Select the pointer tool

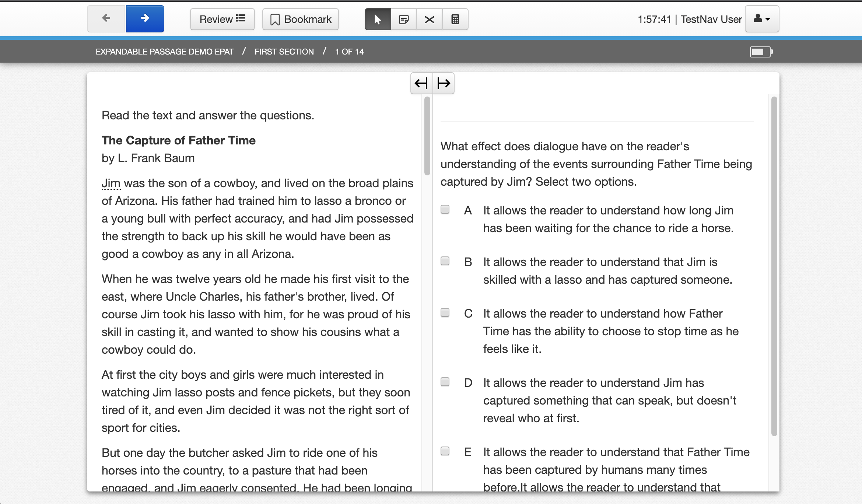pos(378,19)
